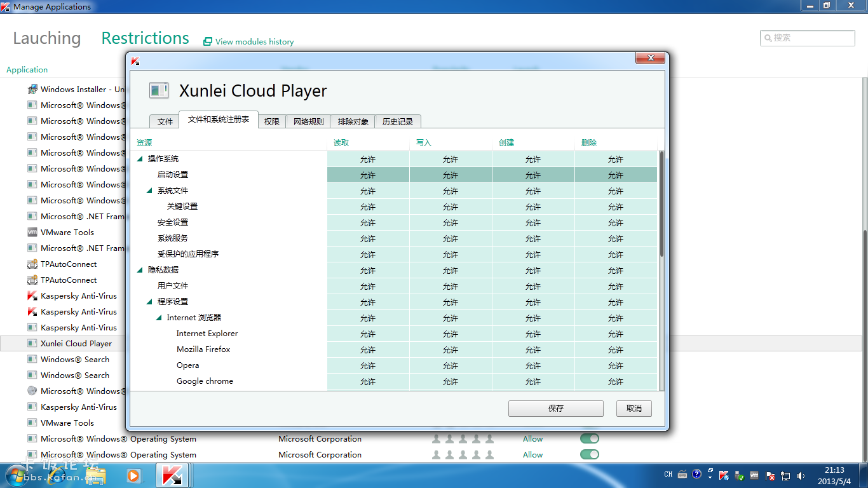
Task: Click the green icon beside View modules history
Action: (x=207, y=41)
